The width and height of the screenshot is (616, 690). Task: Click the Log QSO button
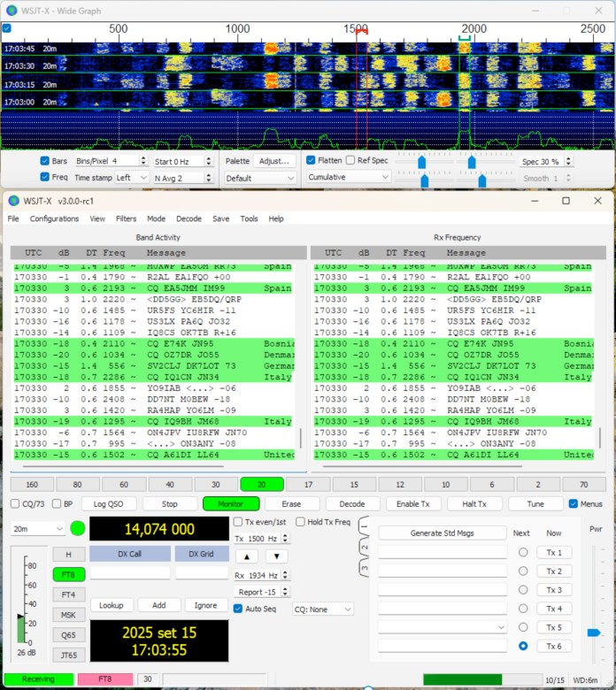pyautogui.click(x=108, y=504)
